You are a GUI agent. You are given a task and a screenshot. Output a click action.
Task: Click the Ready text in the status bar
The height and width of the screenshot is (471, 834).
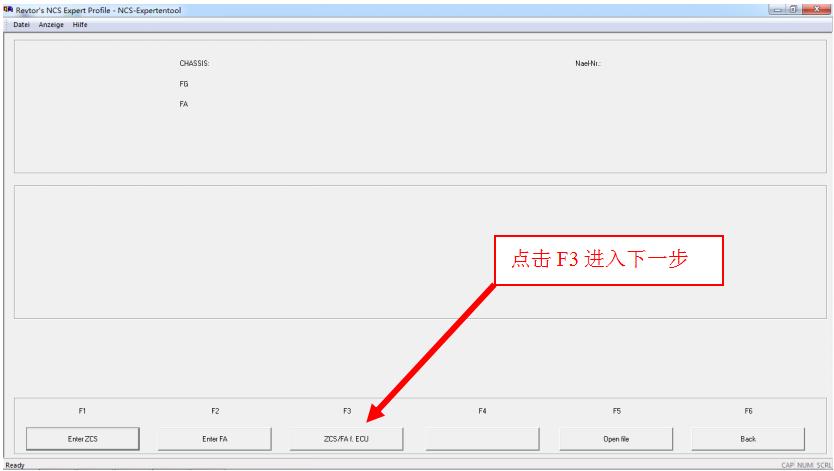tap(13, 465)
